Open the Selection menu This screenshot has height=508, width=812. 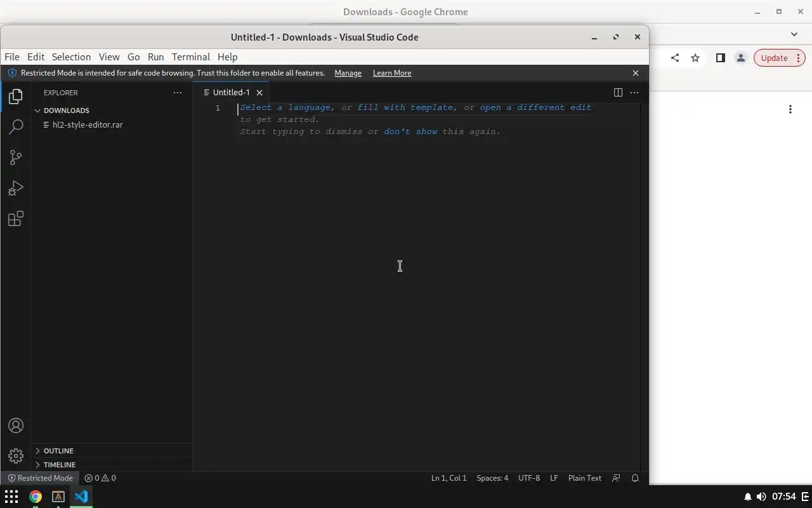[x=71, y=57]
